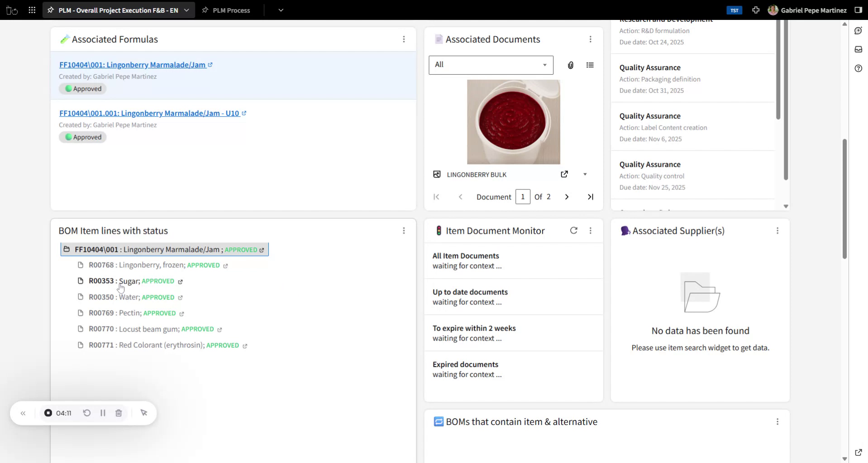The width and height of the screenshot is (868, 463).
Task: Unpin the PLM Overall Project Execution tab
Action: pyautogui.click(x=51, y=10)
